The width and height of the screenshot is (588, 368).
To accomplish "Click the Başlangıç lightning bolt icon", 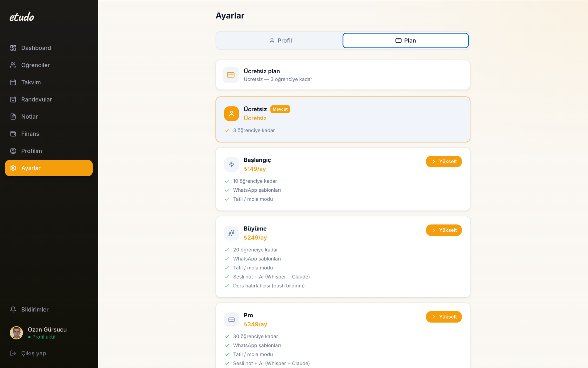I will 231,164.
